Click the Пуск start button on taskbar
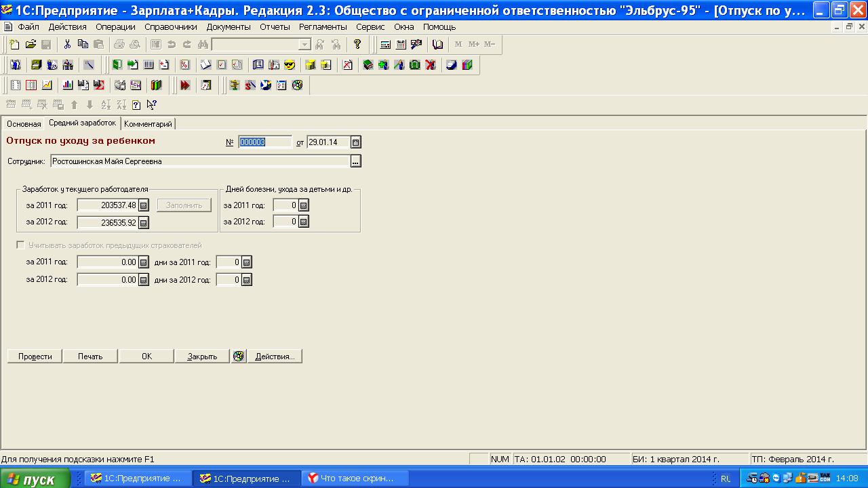Image resolution: width=868 pixels, height=488 pixels. [x=35, y=479]
